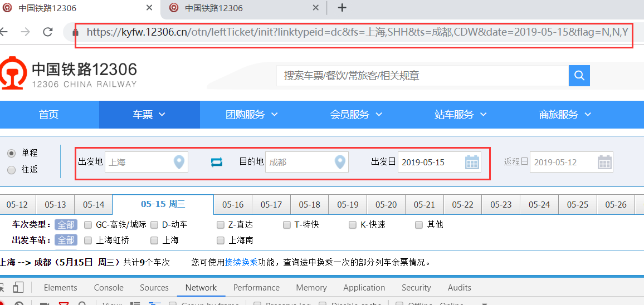Screen dimensions: 644x305
Task: Check the GC-高铁/城际 checkbox
Action: pos(87,225)
